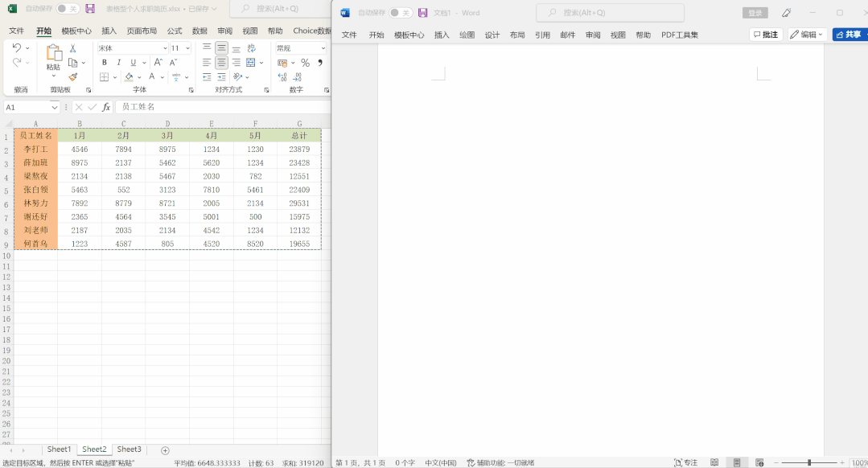Screen dimensions: 868x468
Task: Open the 页面布局 tab in Excel
Action: click(x=142, y=31)
